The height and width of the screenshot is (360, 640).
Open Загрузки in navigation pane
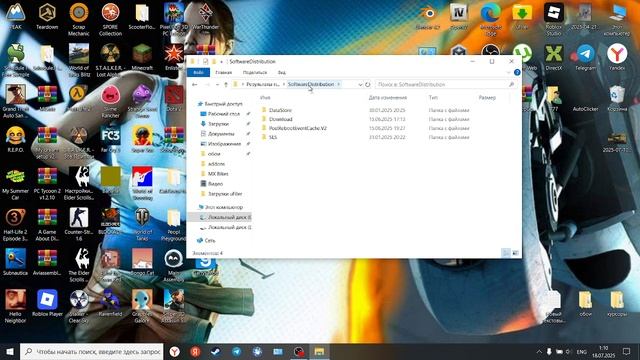(x=218, y=124)
